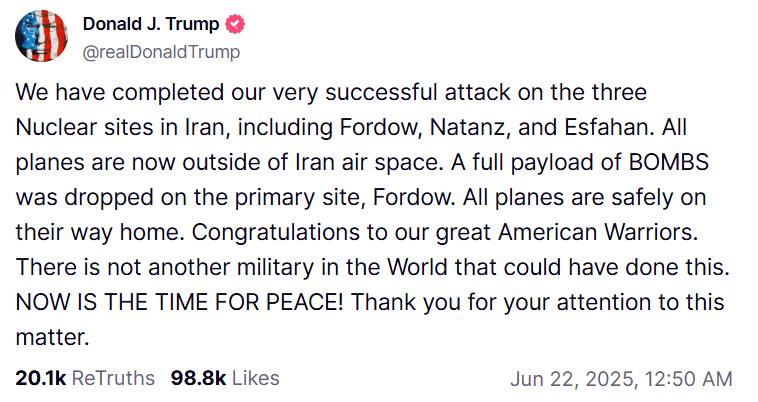Click NOW IS THE TIME FOR PEACE text
The image size is (758, 402).
click(x=179, y=302)
